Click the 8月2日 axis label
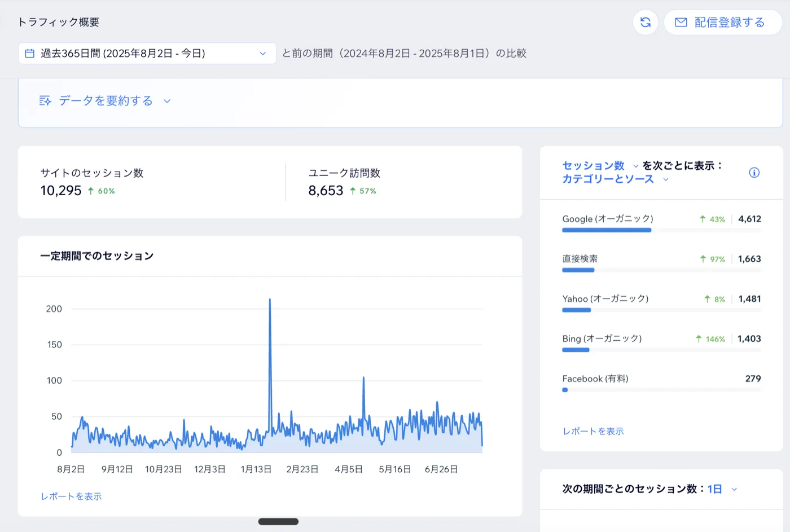Screen dimensions: 790x532 71,469
